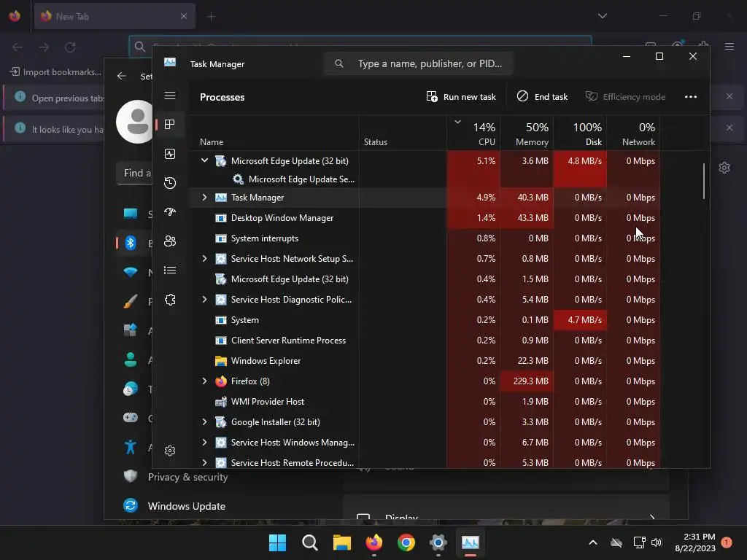Open Task Manager settings gear

[x=169, y=451]
